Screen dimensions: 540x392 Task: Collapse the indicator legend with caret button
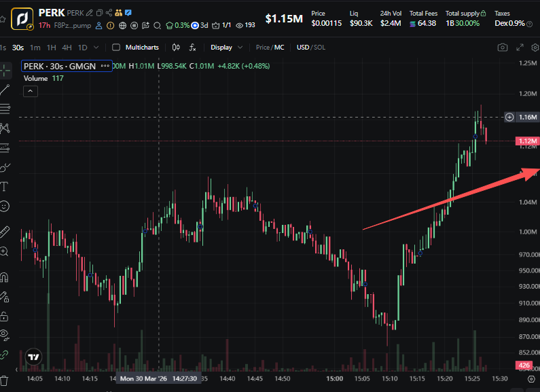coord(31,91)
